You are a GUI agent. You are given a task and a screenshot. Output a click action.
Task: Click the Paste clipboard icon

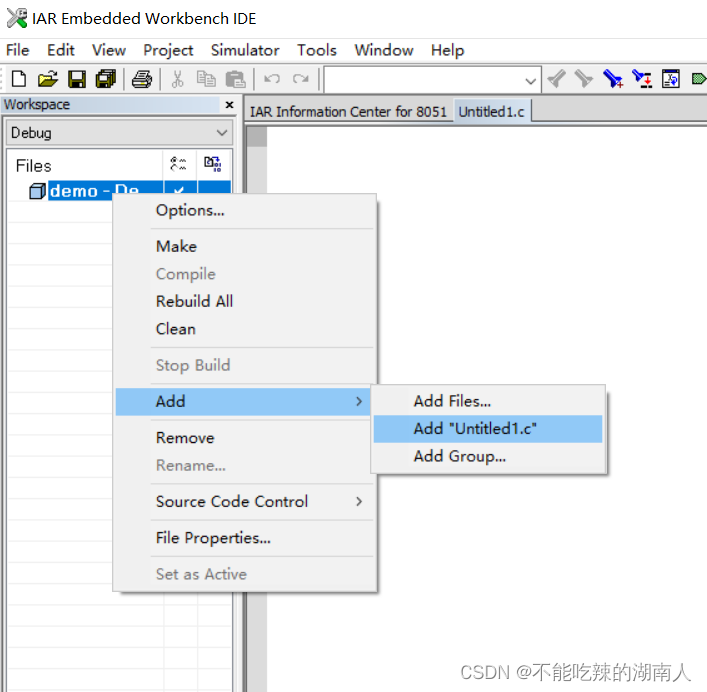[x=235, y=79]
